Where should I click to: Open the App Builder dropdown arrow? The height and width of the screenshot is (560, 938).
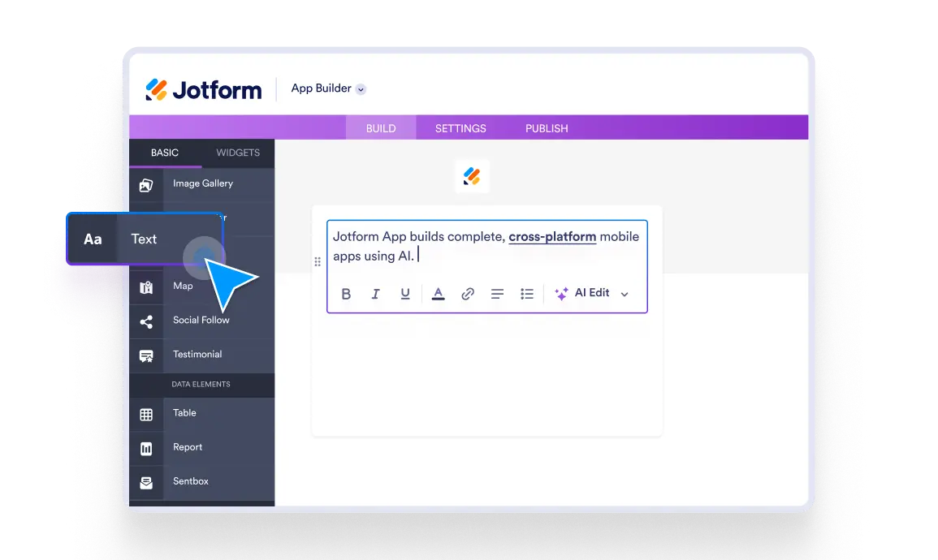(361, 89)
